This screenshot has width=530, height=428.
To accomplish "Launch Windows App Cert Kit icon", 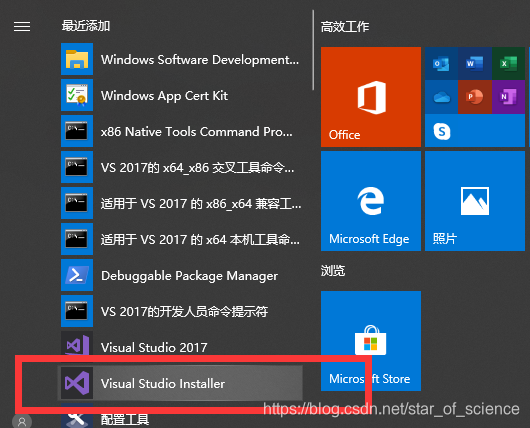I will tap(77, 95).
